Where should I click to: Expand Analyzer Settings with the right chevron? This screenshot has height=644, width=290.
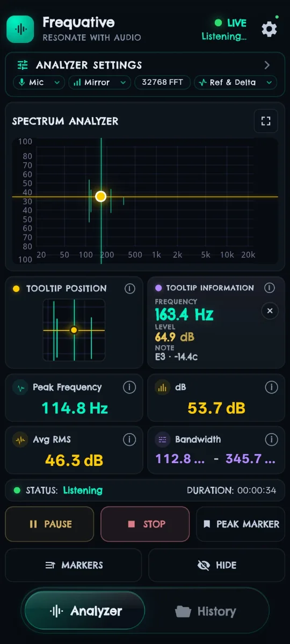tap(267, 65)
